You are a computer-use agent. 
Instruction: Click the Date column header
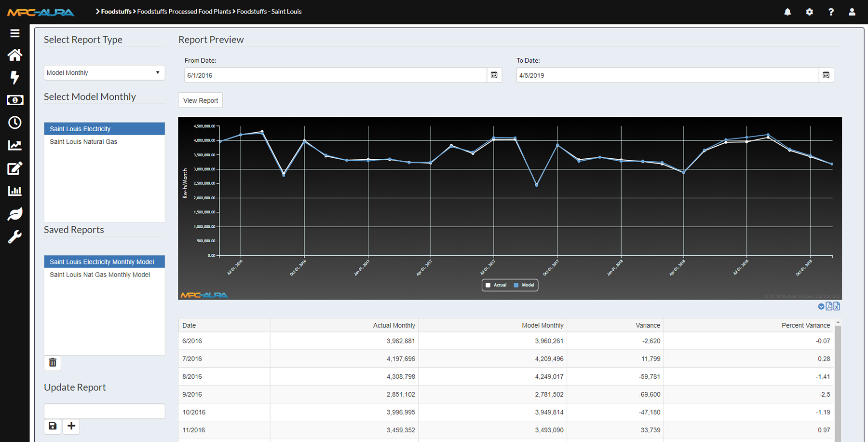(x=224, y=325)
